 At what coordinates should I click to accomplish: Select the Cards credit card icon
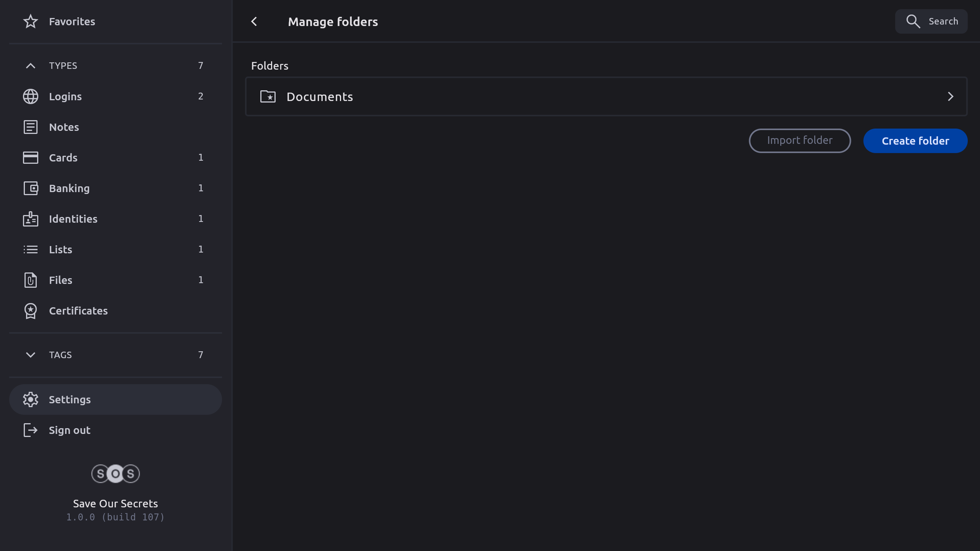(31, 158)
